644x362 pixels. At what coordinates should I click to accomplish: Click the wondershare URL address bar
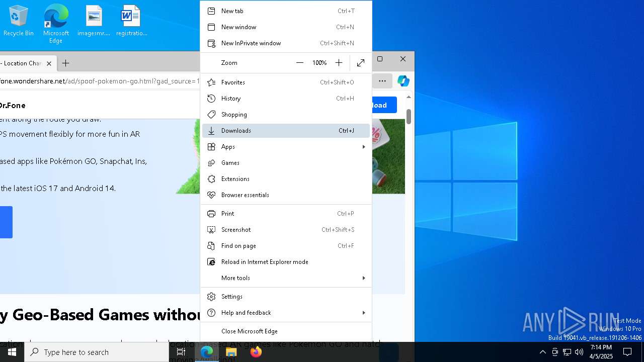coord(100,81)
